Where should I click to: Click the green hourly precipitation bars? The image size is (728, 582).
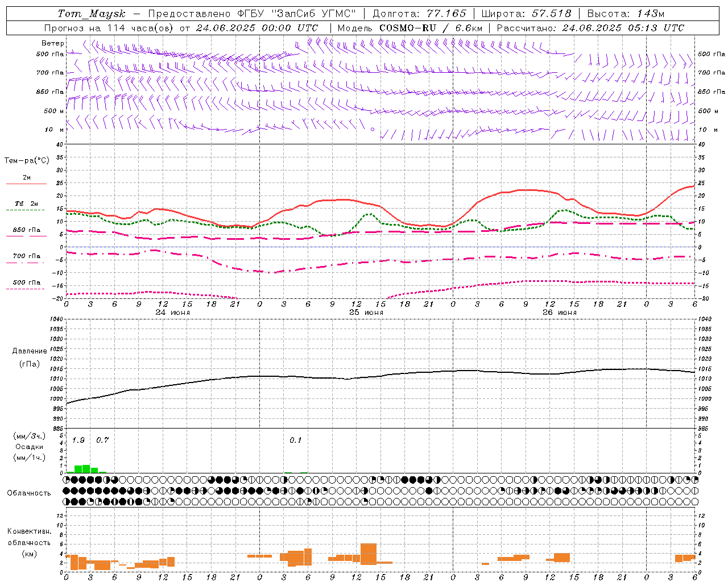click(x=86, y=469)
